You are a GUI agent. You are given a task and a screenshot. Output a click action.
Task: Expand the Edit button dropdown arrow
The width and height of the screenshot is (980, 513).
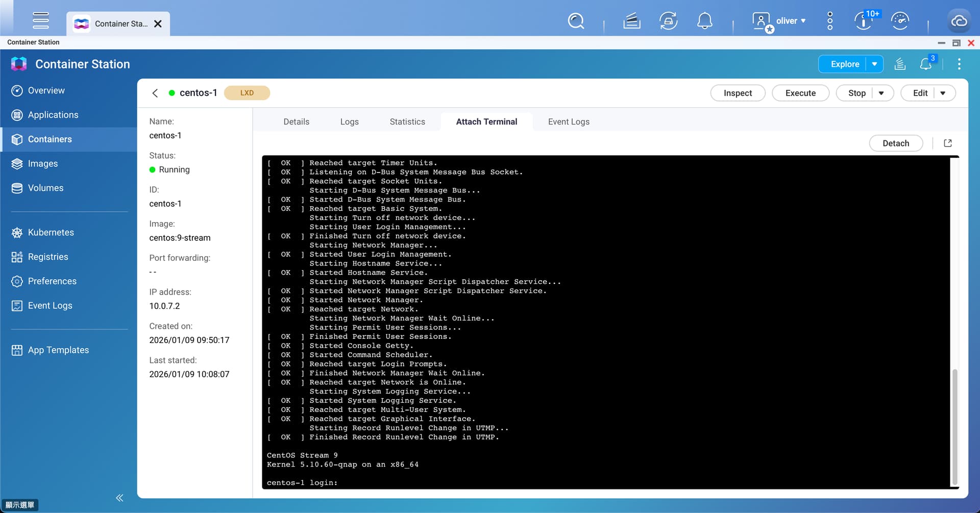[x=943, y=93]
